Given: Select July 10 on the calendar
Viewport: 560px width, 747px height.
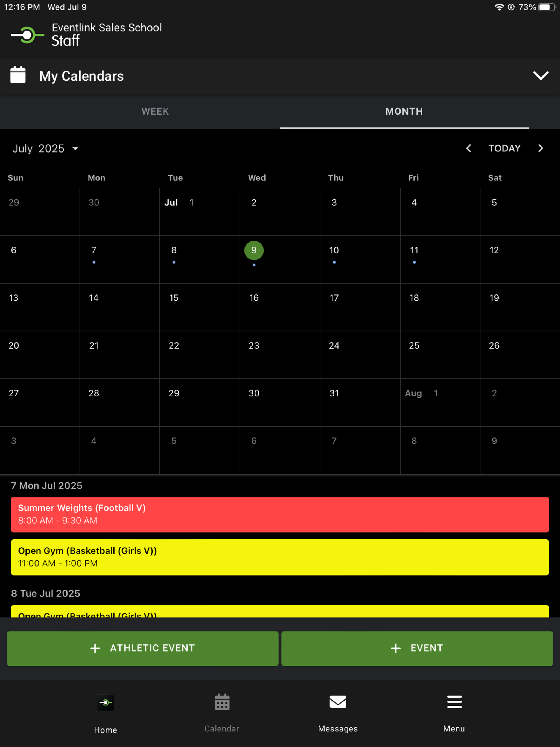Looking at the screenshot, I should (360, 259).
